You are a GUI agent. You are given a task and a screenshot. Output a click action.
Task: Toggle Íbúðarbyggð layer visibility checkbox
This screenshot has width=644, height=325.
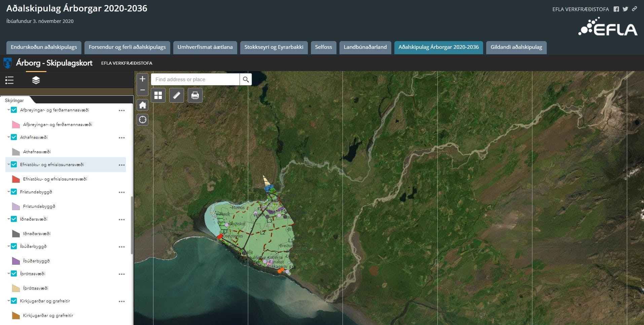point(14,246)
